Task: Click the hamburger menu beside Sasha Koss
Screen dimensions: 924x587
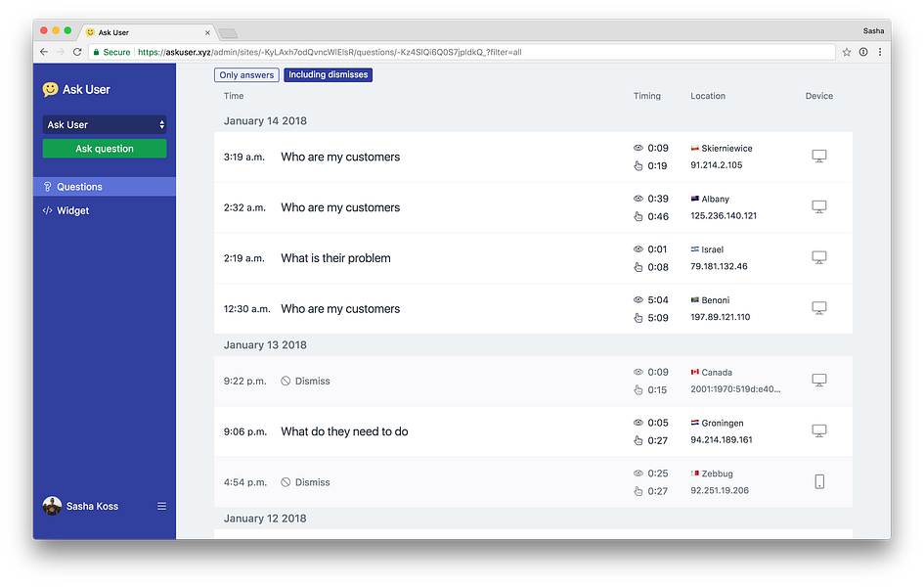Action: [x=161, y=506]
